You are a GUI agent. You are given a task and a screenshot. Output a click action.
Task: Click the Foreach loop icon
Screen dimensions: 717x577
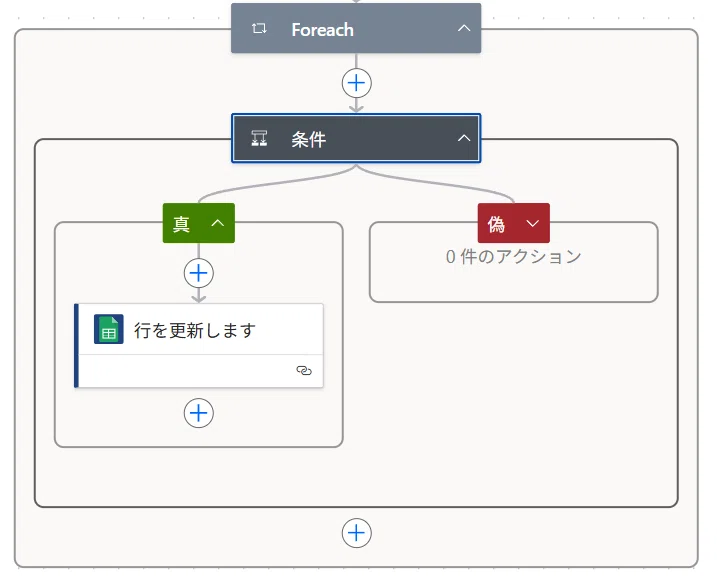tap(259, 28)
